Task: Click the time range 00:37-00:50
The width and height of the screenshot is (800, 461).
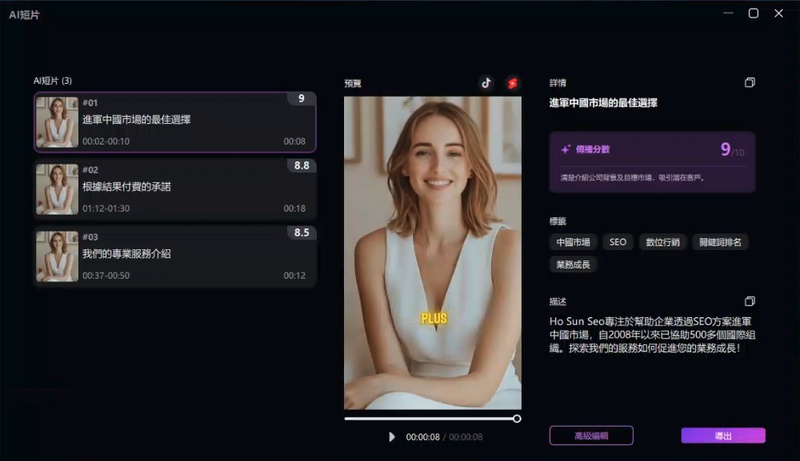Action: pos(106,275)
